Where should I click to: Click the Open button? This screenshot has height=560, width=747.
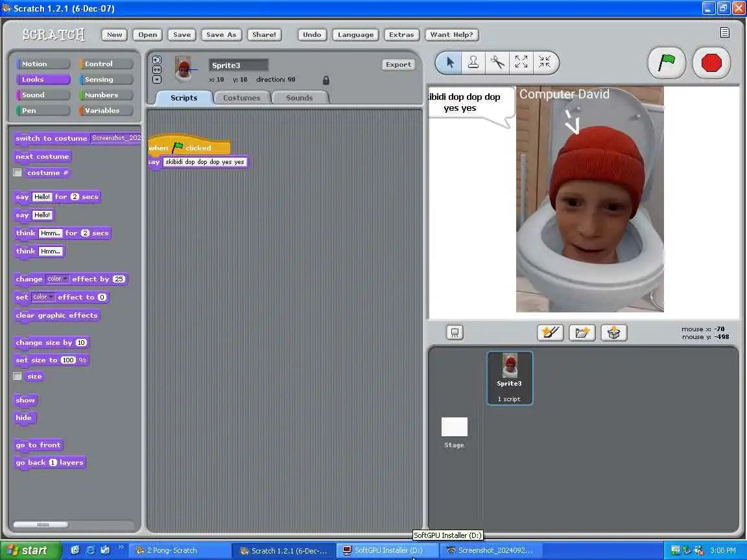[x=148, y=35]
